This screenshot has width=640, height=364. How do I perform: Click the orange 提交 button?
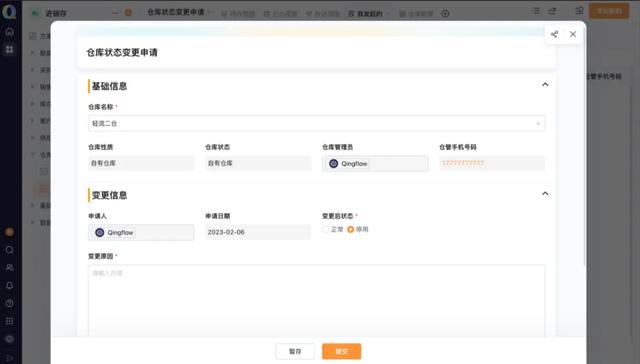pos(342,351)
